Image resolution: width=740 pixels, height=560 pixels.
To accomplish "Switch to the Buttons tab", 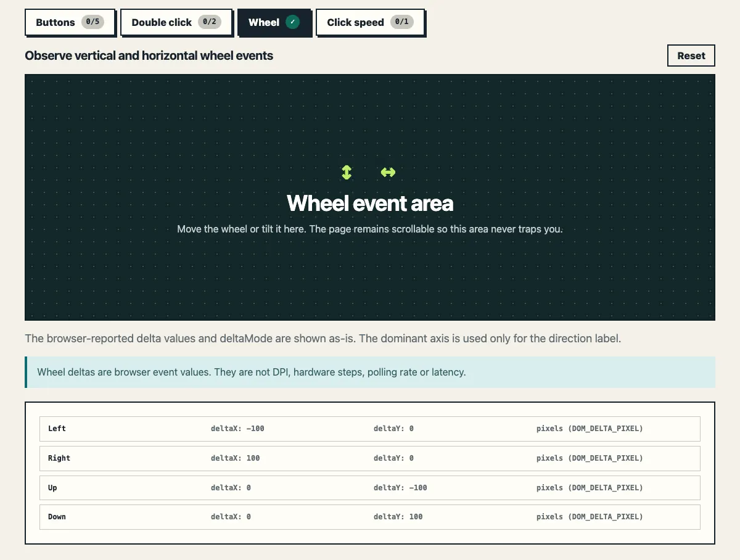I will pyautogui.click(x=70, y=22).
